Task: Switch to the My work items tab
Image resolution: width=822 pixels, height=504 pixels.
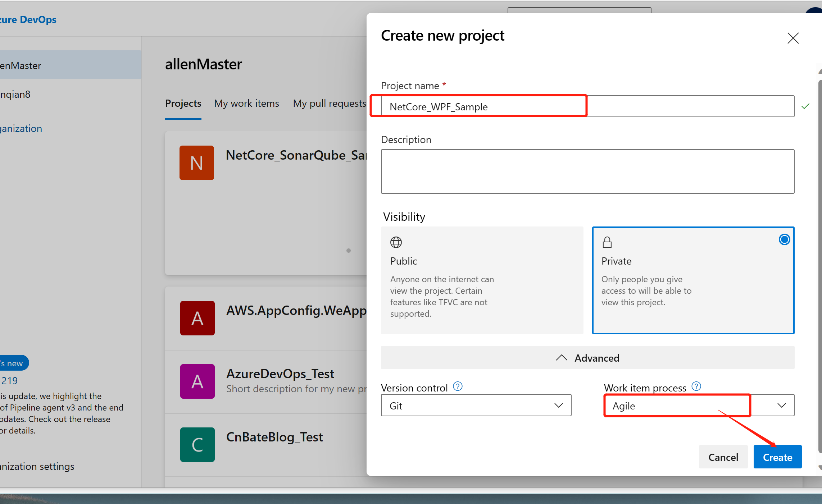Action: point(246,104)
